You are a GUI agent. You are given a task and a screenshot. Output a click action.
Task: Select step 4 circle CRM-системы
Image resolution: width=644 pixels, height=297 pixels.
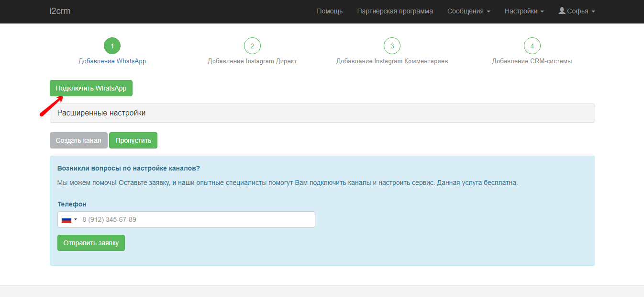point(532,46)
